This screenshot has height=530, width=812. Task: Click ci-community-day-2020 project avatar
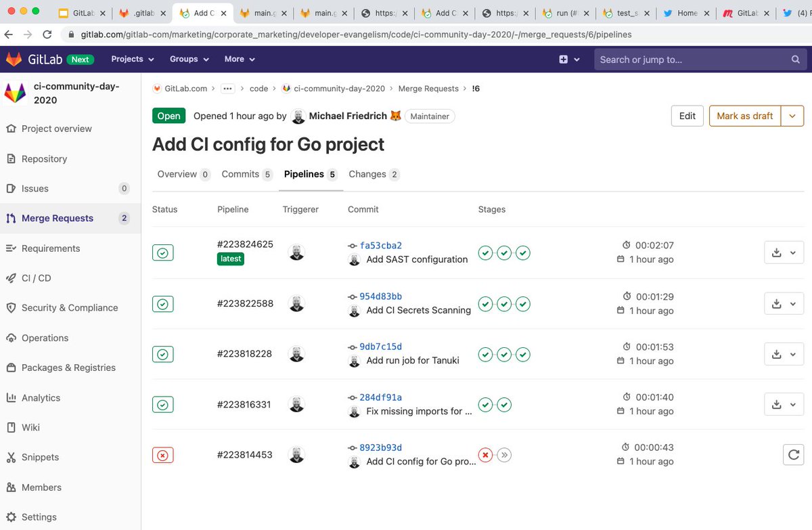coord(15,93)
